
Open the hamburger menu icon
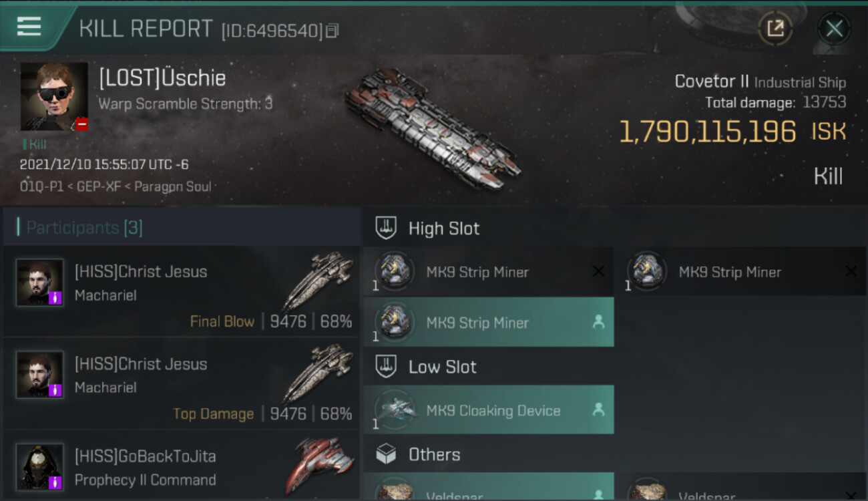(x=29, y=27)
